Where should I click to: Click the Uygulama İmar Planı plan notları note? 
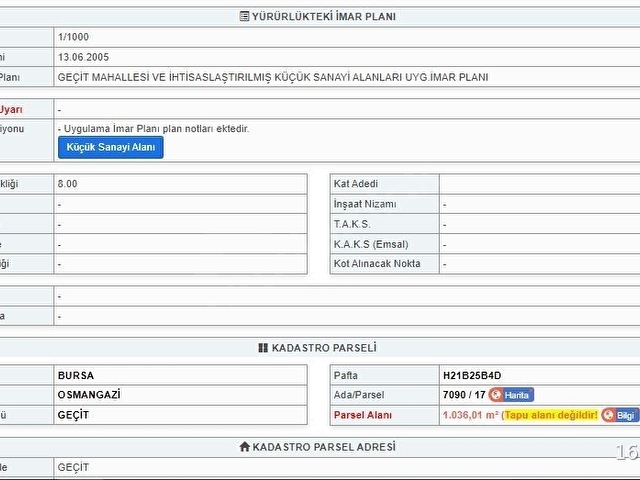pyautogui.click(x=153, y=129)
